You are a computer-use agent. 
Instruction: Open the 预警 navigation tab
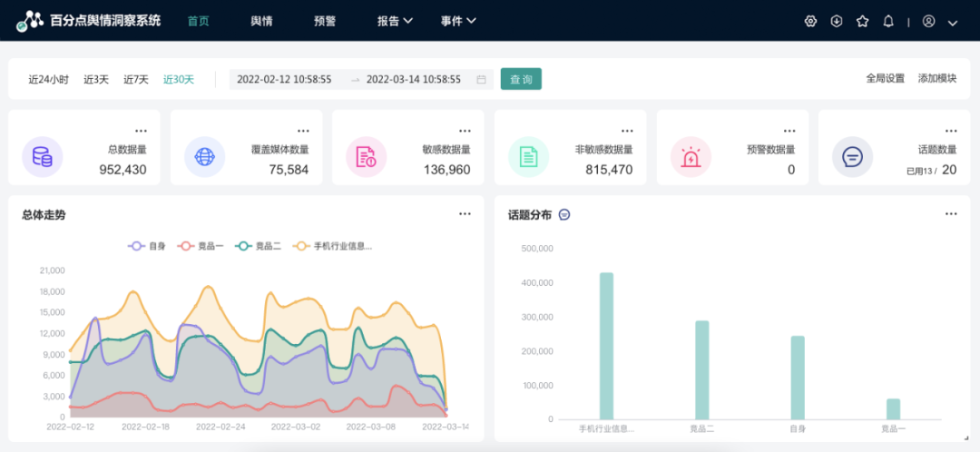[324, 21]
